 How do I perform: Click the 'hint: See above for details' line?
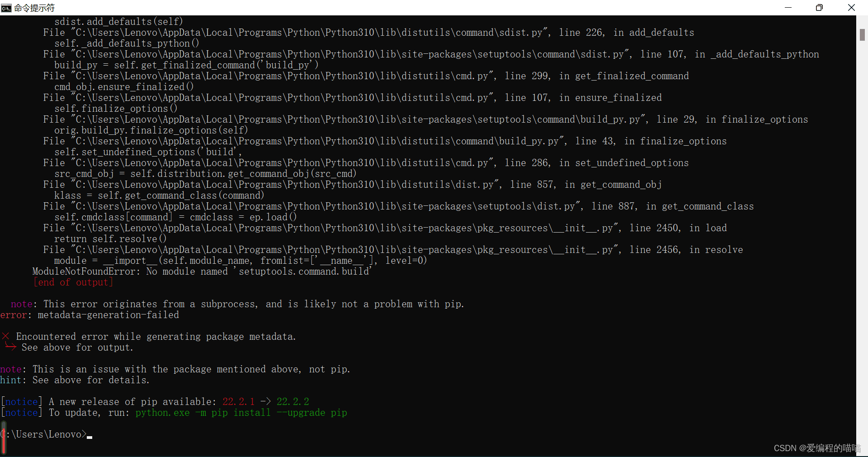(75, 380)
